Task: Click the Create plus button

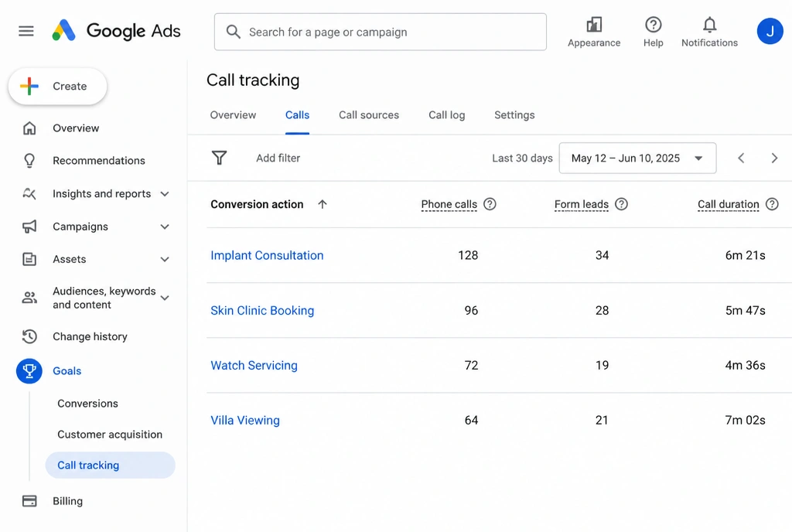Action: [57, 87]
